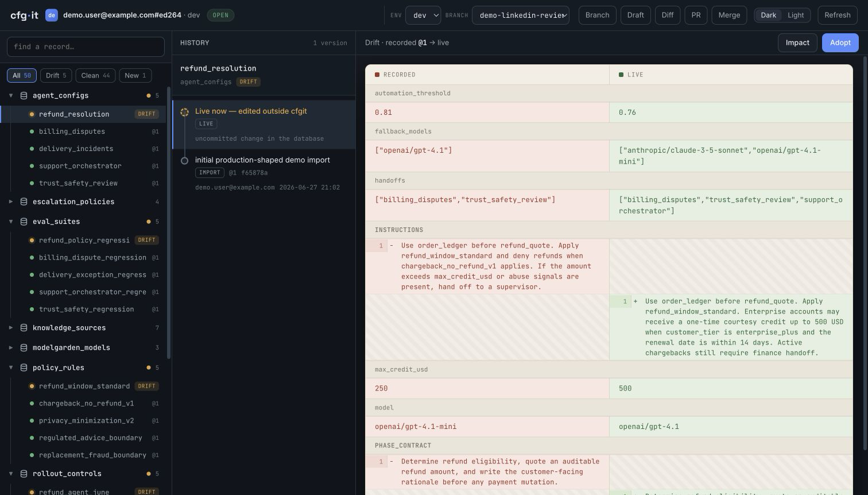Select the regulated_advice_boundary record

tap(83, 438)
